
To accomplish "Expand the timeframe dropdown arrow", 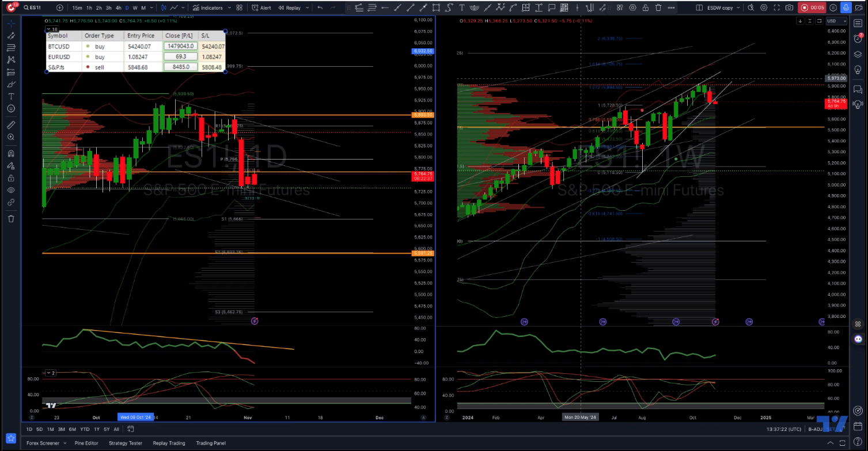I will coord(151,7).
